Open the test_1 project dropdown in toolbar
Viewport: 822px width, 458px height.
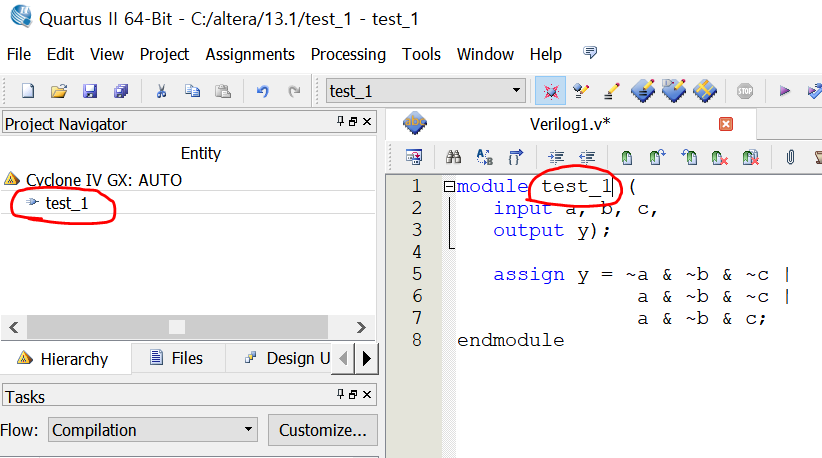(x=424, y=91)
